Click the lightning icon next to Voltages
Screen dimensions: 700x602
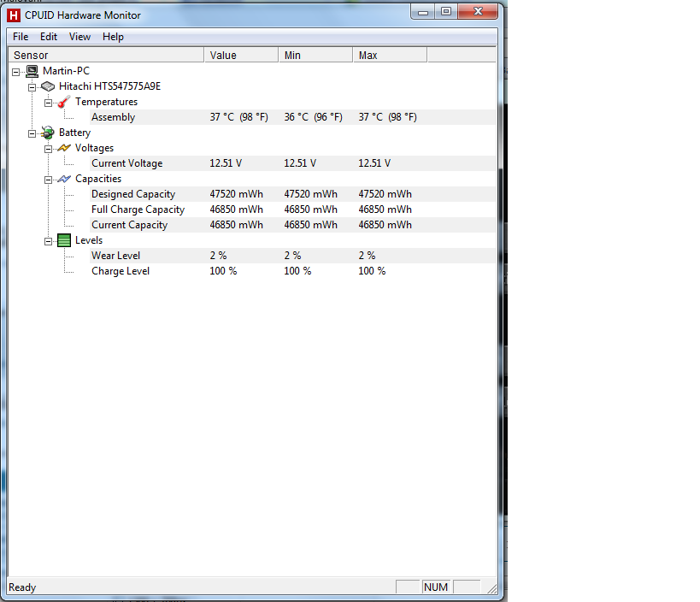click(x=64, y=148)
